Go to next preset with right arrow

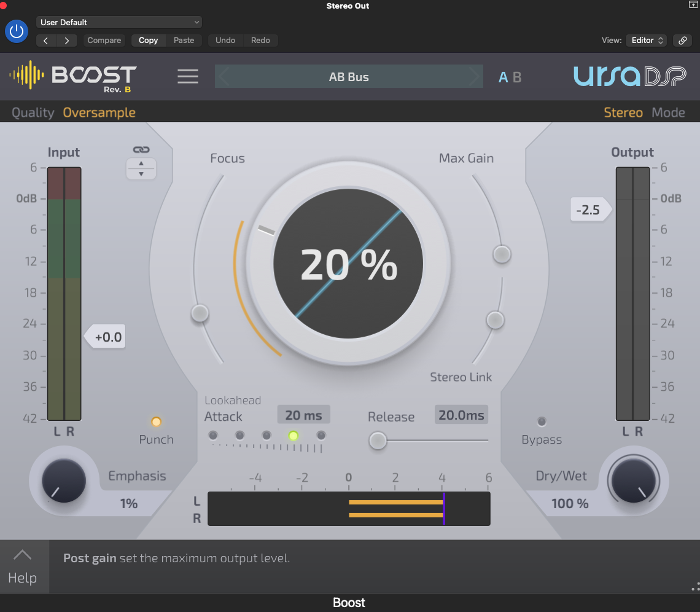(67, 41)
